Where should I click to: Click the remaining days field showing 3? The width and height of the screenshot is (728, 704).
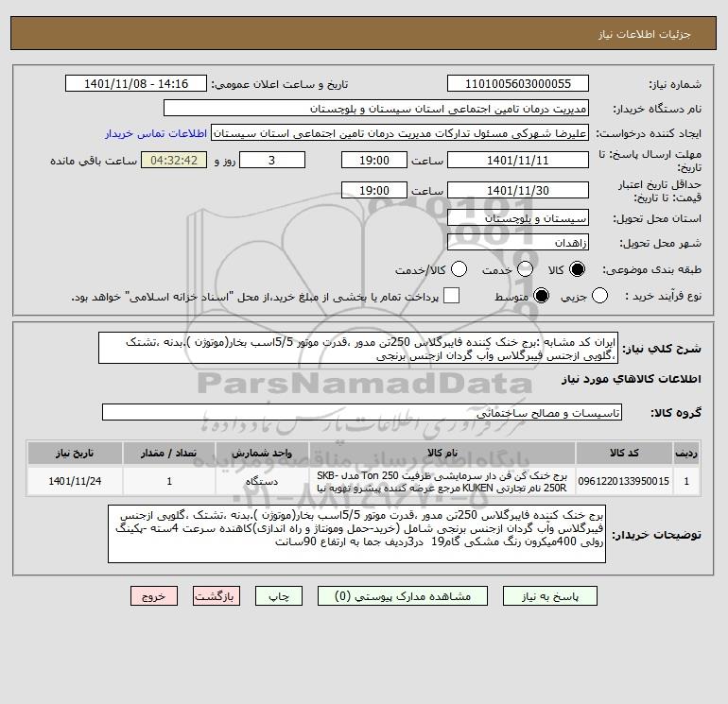272,160
